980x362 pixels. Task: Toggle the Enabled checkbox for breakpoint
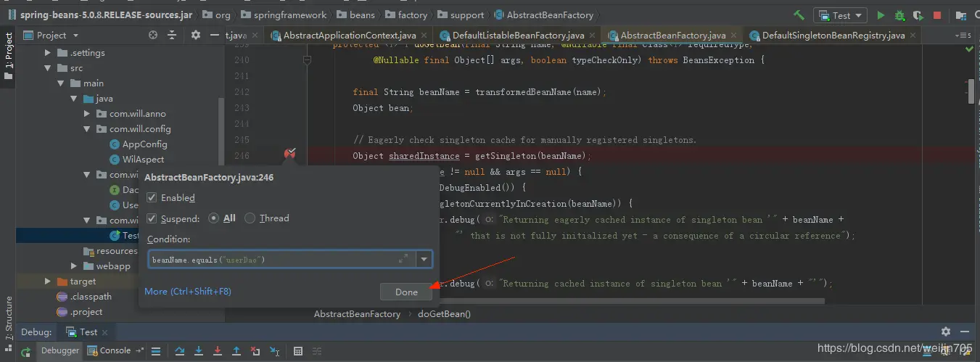[152, 197]
